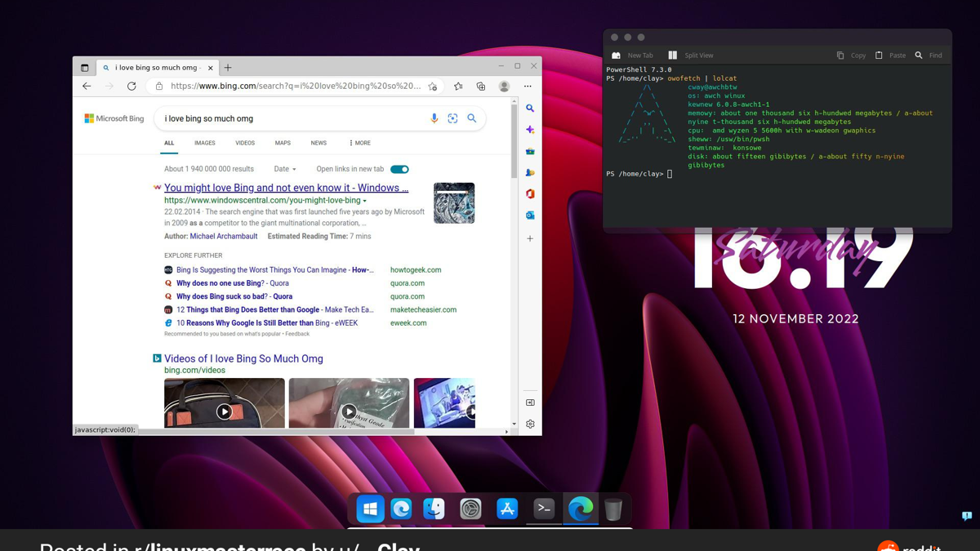Switch to MAPS results tab
This screenshot has height=551, width=980.
tap(283, 143)
